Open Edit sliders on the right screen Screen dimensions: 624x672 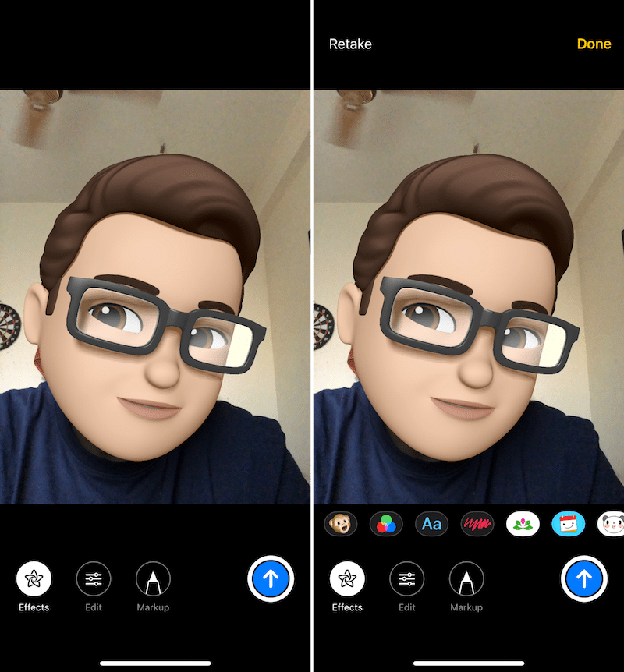407,579
